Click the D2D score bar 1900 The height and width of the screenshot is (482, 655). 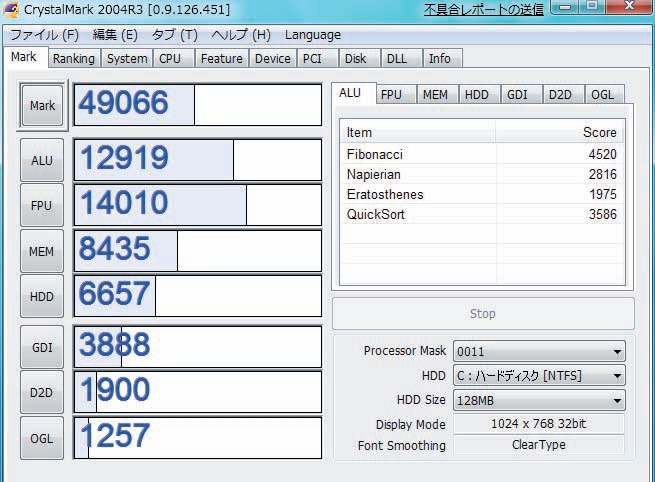pos(198,393)
